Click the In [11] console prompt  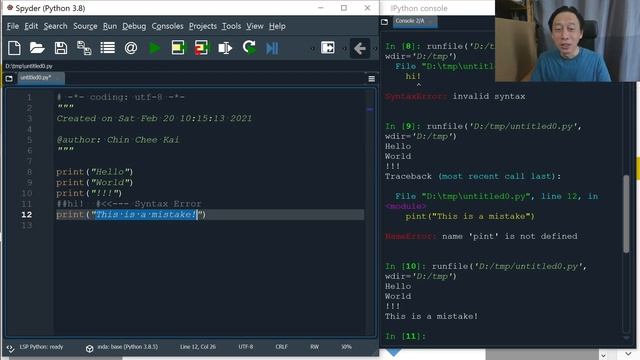click(x=405, y=336)
